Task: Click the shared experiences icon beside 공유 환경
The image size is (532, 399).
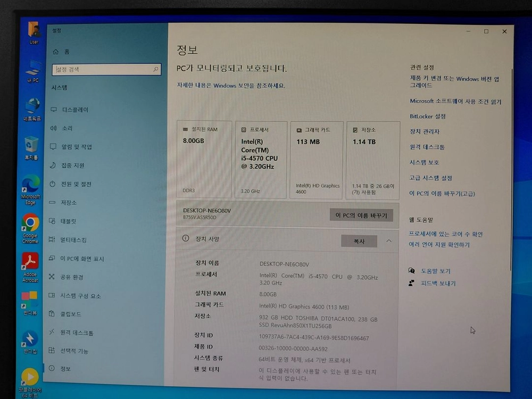Action: pos(52,277)
